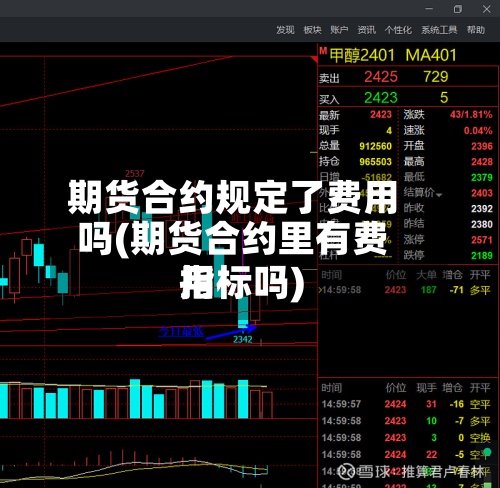Screen dimensions: 500x488
Task: Click the 持仓 value 965503
Action: click(x=375, y=162)
